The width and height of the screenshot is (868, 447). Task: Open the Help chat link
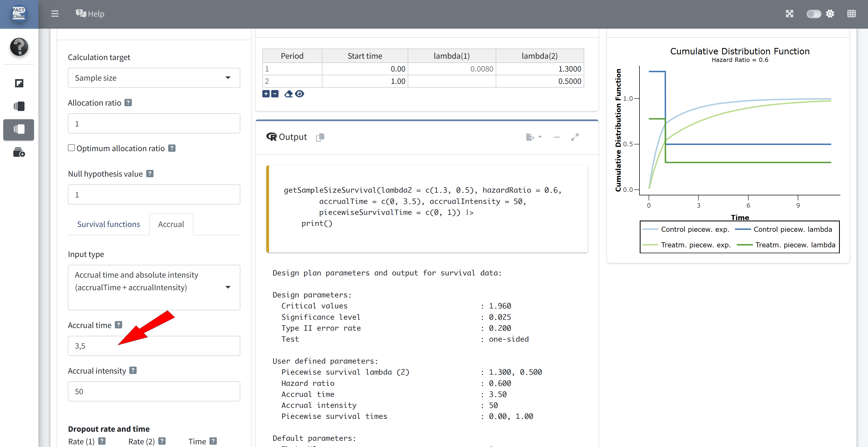[90, 14]
